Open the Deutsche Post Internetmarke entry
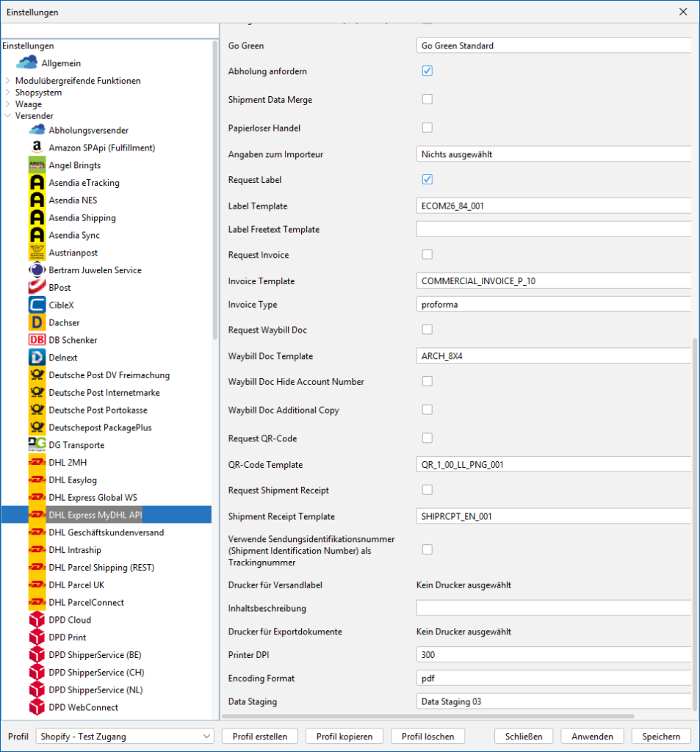Screen dimensions: 700x752 pyautogui.click(x=104, y=393)
